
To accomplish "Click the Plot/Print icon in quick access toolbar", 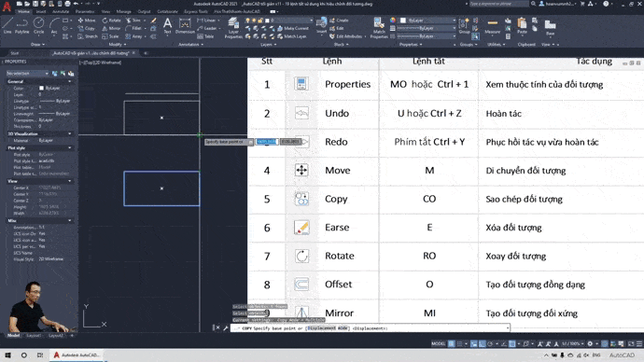I will pos(67,4).
